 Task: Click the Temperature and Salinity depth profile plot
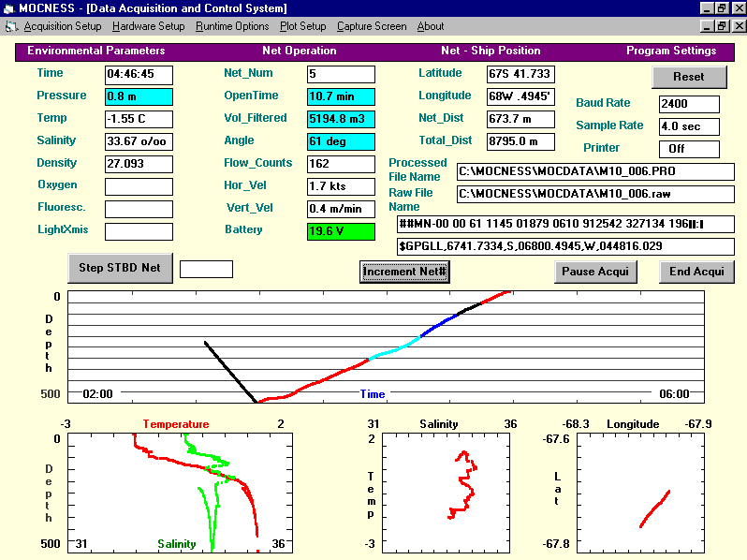(x=180, y=493)
